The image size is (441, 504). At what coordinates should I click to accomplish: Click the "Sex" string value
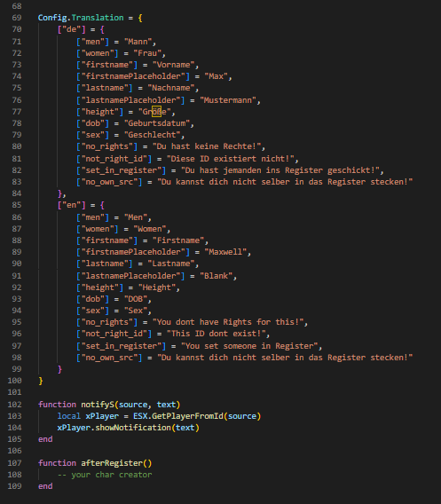click(x=136, y=311)
